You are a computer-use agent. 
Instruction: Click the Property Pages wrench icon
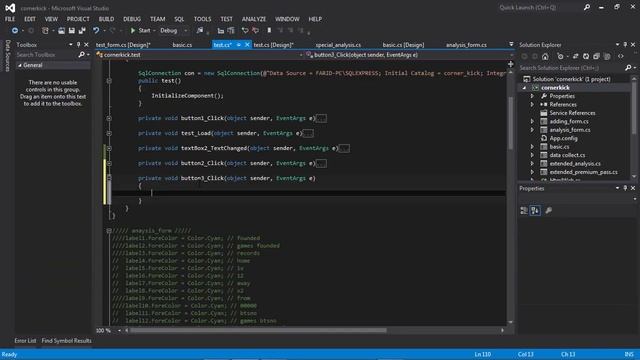(x=548, y=211)
